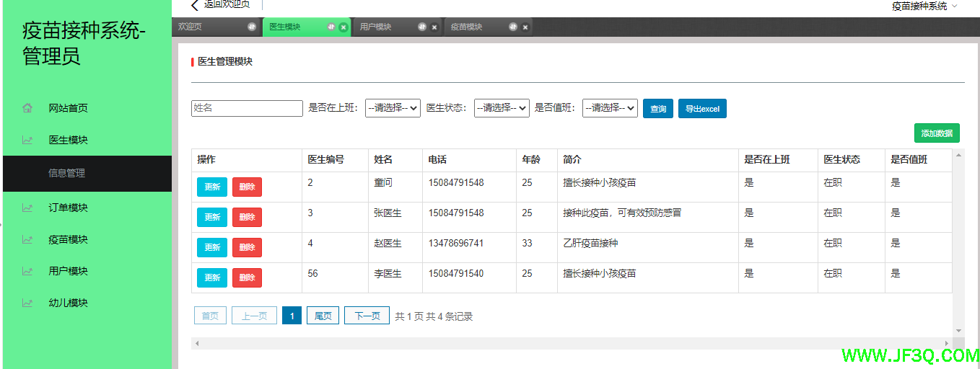Viewport: 980px width, 369px height.
Task: Select 信息管理 in the sidebar
Action: point(67,173)
